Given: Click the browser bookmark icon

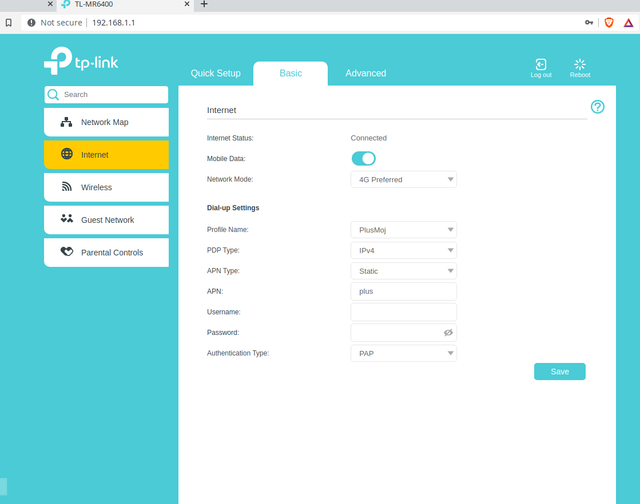Looking at the screenshot, I should pos(9,22).
